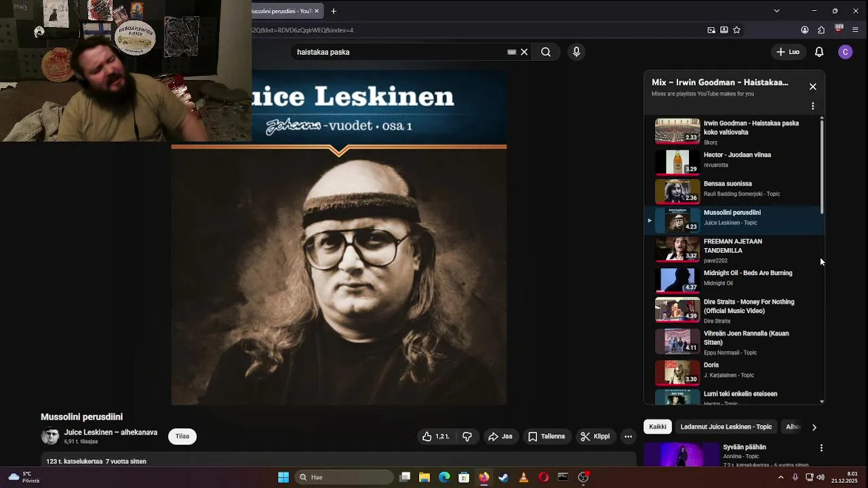The image size is (868, 488).
Task: Subscribe with the Tilaa button
Action: point(182,436)
